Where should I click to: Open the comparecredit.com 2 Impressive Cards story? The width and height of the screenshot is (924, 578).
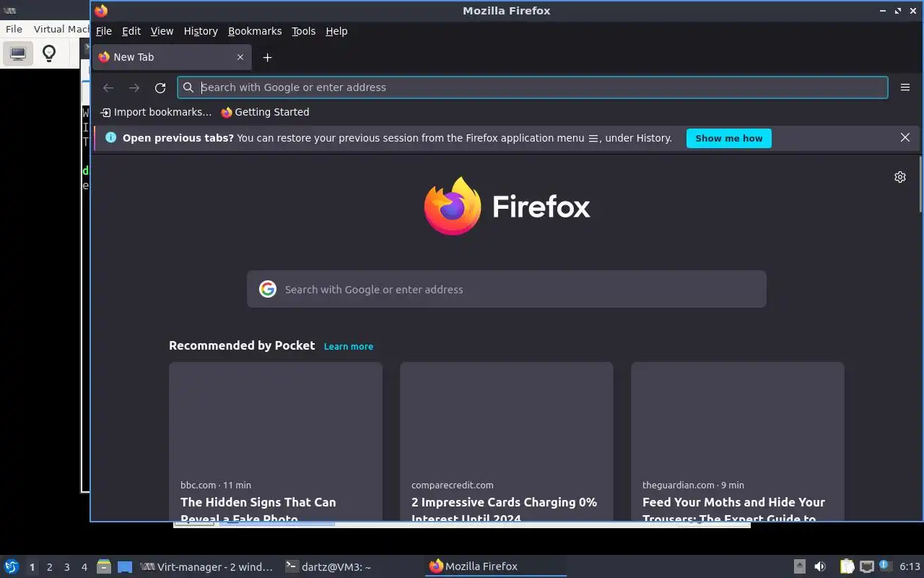click(x=507, y=441)
